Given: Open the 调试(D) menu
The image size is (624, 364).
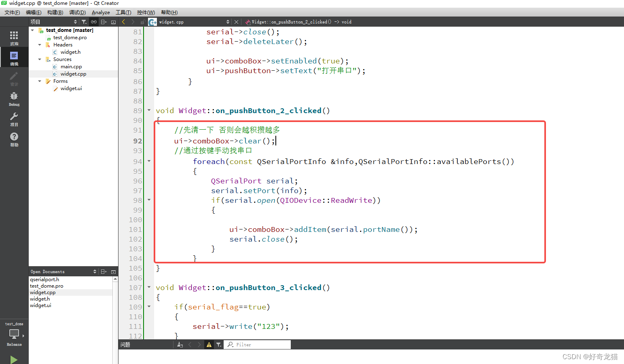Looking at the screenshot, I should [77, 13].
